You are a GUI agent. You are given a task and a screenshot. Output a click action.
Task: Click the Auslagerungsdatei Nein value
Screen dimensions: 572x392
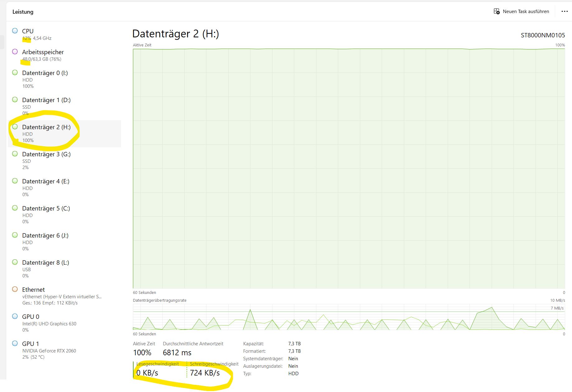click(293, 366)
